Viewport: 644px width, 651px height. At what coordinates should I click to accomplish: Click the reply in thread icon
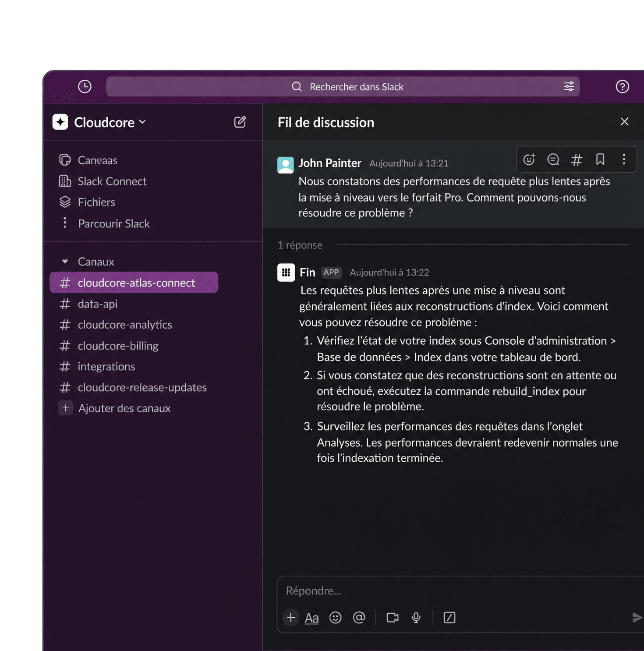pos(553,159)
